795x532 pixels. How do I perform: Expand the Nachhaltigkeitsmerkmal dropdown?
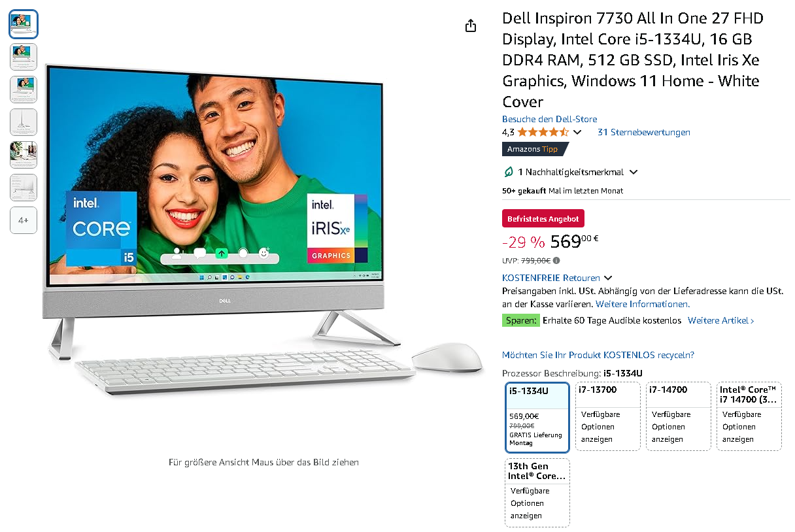(633, 173)
